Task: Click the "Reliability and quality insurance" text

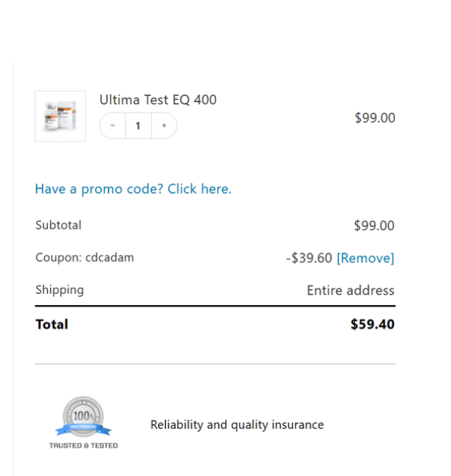Action: click(x=237, y=425)
